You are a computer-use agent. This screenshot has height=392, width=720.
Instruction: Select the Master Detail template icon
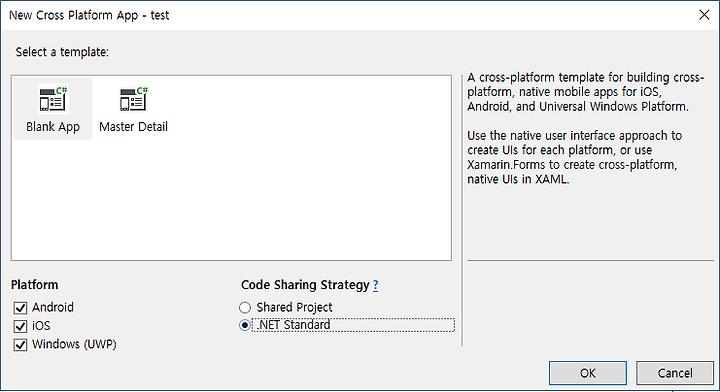click(x=134, y=99)
